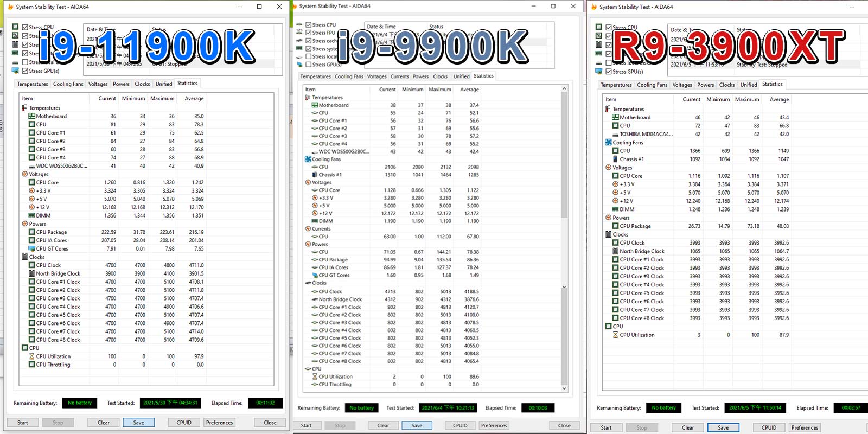This screenshot has height=434, width=868.
Task: Click the Voltages lightning icon in R9-3900XT window
Action: [608, 168]
